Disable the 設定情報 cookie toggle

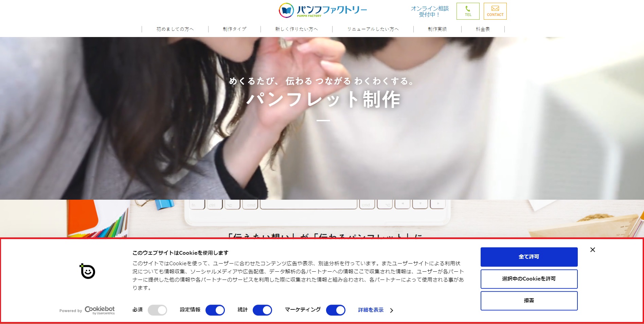[x=215, y=310]
